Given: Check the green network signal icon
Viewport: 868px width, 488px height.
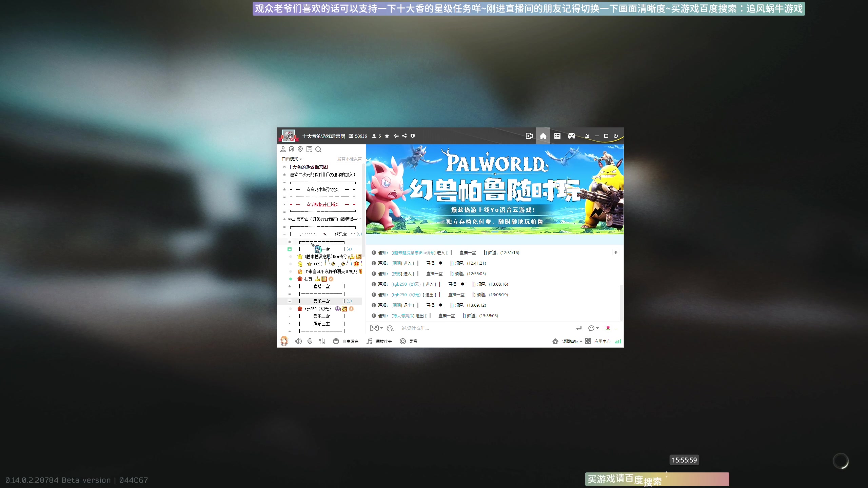Looking at the screenshot, I should (618, 341).
